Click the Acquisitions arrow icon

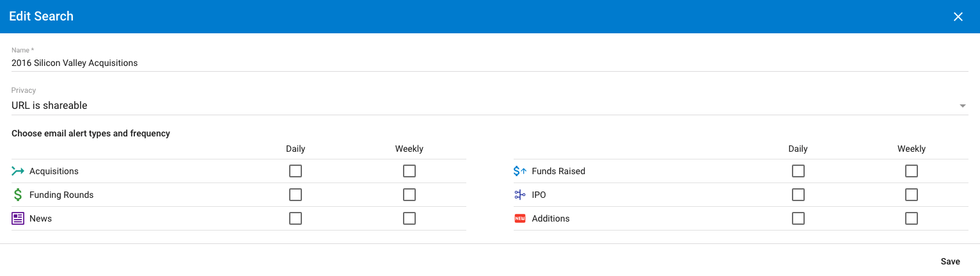coord(18,171)
